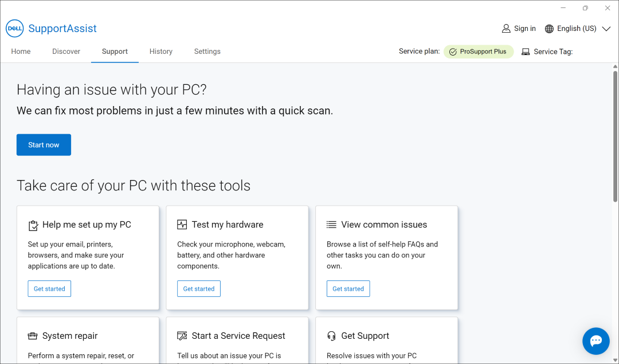Open the chat bubble in the corner
619x364 pixels.
click(596, 340)
